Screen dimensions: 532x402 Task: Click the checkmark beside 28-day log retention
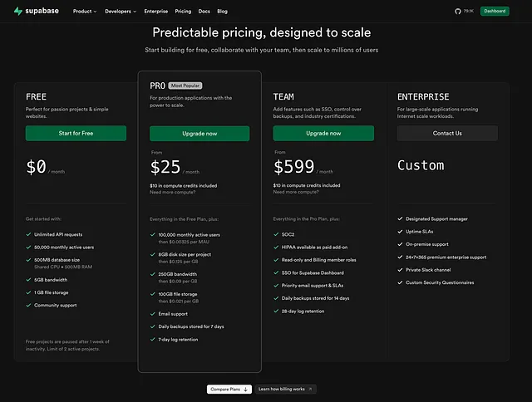pos(277,311)
